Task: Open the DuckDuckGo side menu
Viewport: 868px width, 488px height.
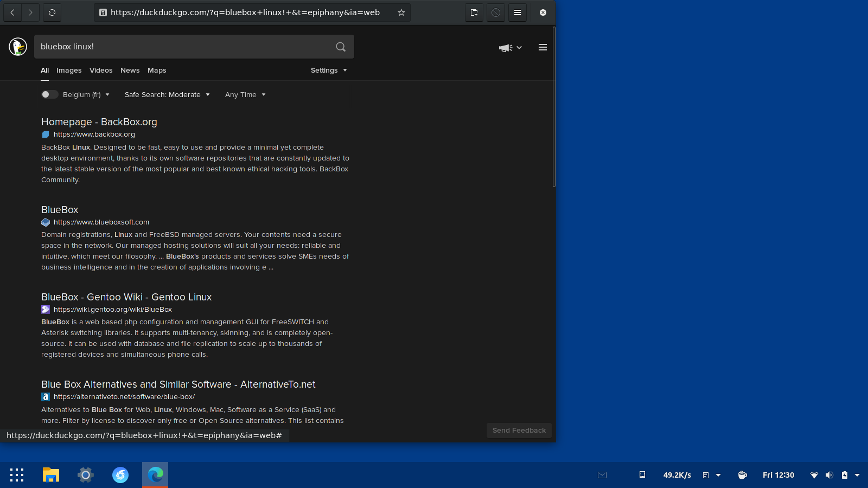Action: click(542, 47)
